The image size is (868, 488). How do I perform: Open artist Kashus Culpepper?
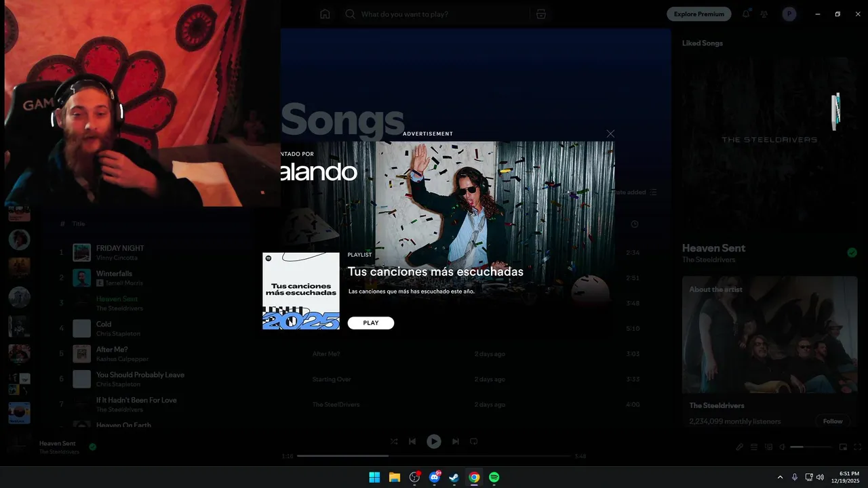click(x=122, y=359)
